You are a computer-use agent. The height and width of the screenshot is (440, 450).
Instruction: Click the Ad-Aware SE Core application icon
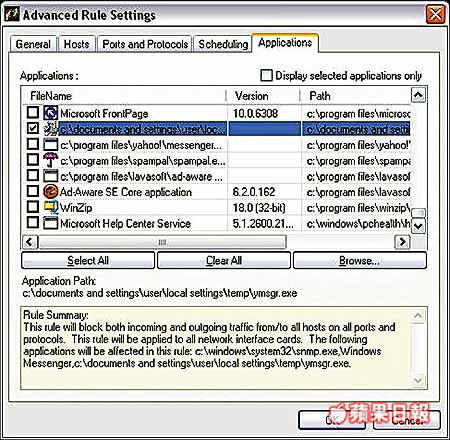pos(51,191)
